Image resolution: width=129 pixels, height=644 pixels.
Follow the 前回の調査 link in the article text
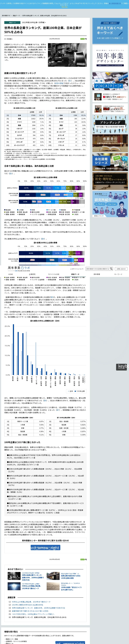(x=59, y=83)
